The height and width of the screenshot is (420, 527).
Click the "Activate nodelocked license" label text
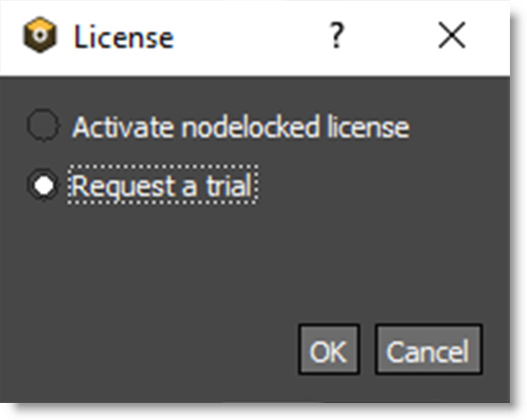pos(240,127)
